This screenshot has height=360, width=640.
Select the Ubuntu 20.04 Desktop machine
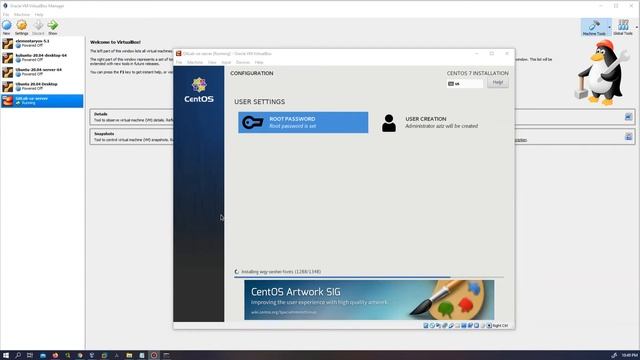point(42,86)
